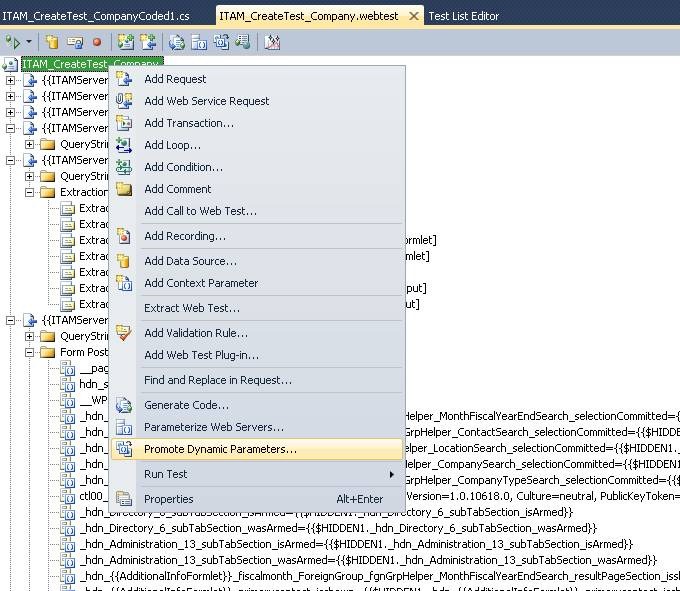The height and width of the screenshot is (591, 680).
Task: Collapse the Extraction rules folder node
Action: [29, 192]
